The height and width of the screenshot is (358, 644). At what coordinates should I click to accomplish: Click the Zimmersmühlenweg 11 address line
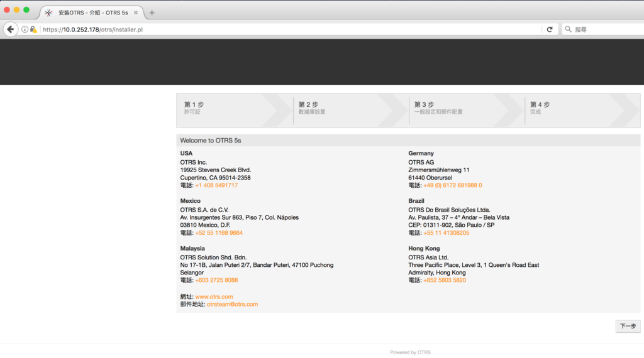(438, 170)
